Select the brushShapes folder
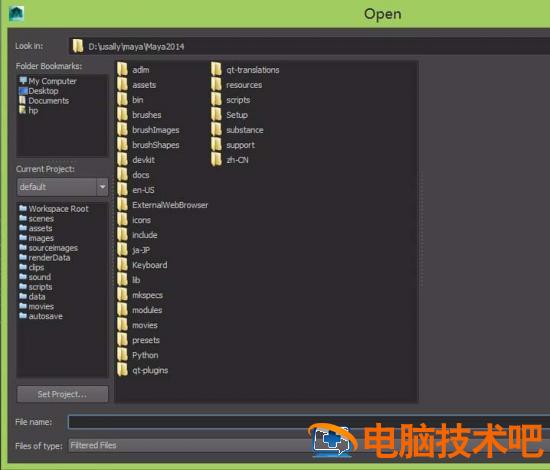Screen dimensions: 550x470 pos(148,145)
